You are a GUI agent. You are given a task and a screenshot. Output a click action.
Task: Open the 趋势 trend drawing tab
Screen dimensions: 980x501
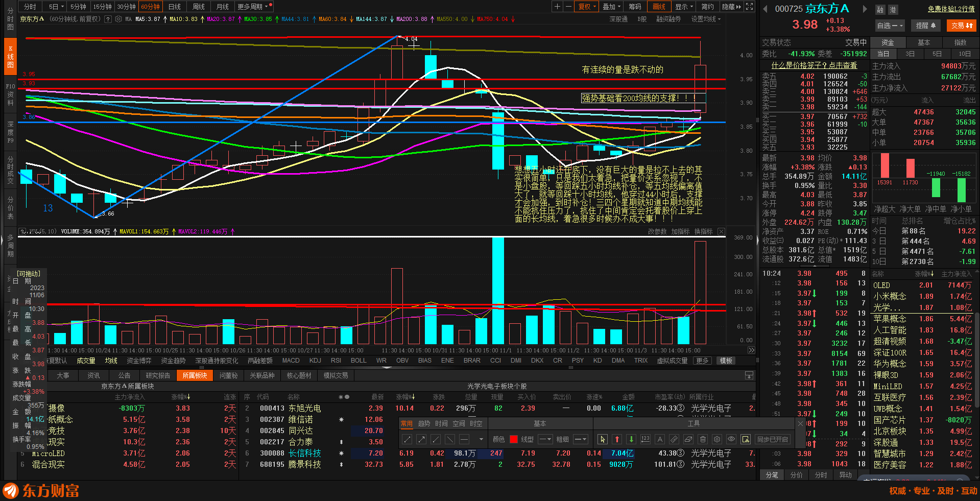point(424,424)
